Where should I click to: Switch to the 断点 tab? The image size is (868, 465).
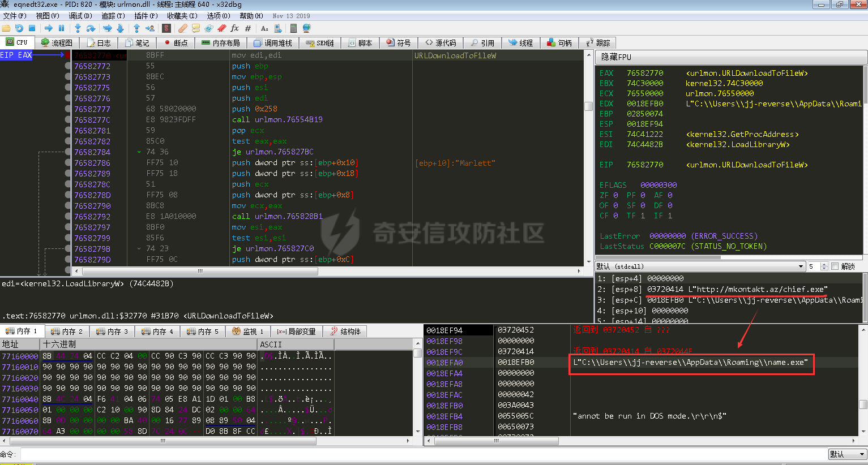(176, 43)
